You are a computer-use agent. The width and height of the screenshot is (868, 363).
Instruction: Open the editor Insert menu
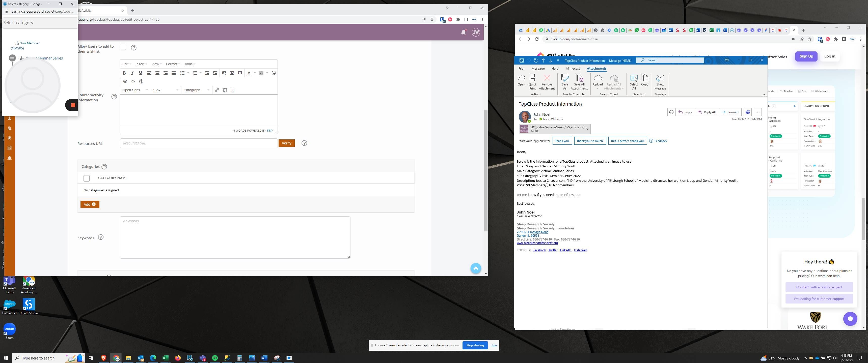click(141, 64)
